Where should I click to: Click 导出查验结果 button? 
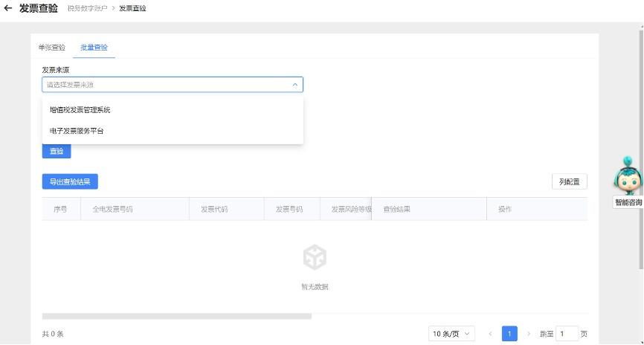70,181
